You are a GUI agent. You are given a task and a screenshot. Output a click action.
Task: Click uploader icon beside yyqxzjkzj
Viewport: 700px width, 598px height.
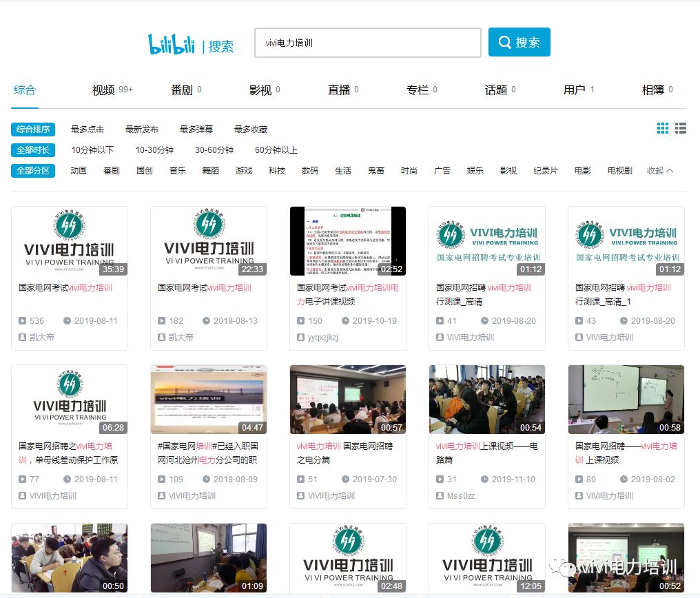click(x=301, y=338)
